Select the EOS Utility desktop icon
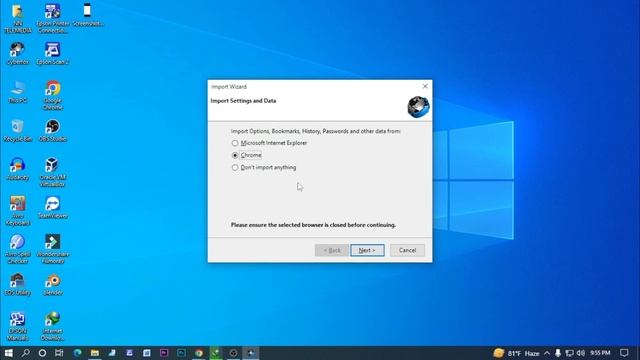This screenshot has width=640, height=360. 18,284
